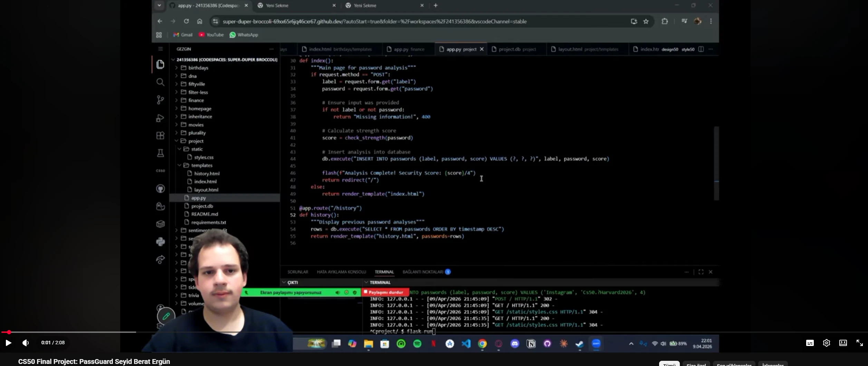Click the Visual Studio Code taskbar icon
Image resolution: width=868 pixels, height=366 pixels.
[466, 344]
